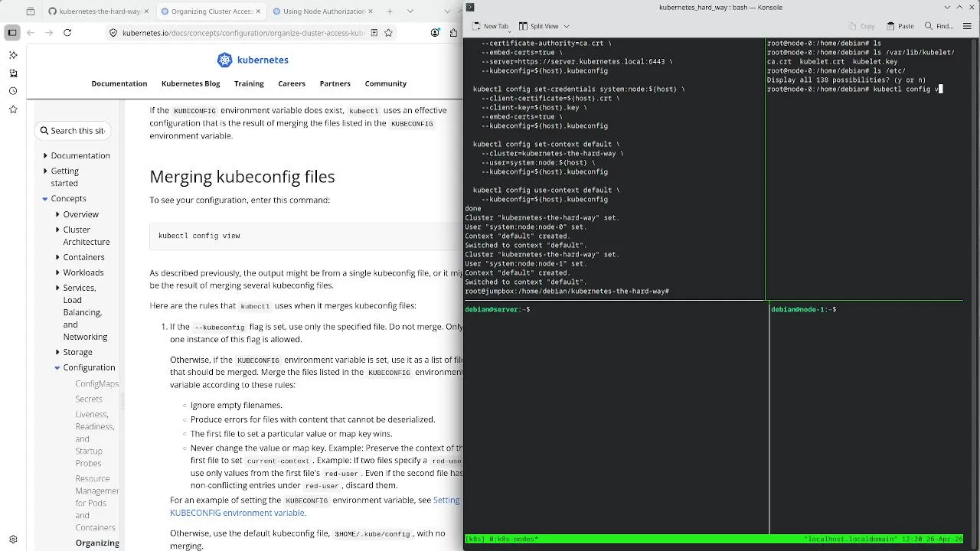
Task: Open sidebar settings gear icon
Action: (13, 539)
